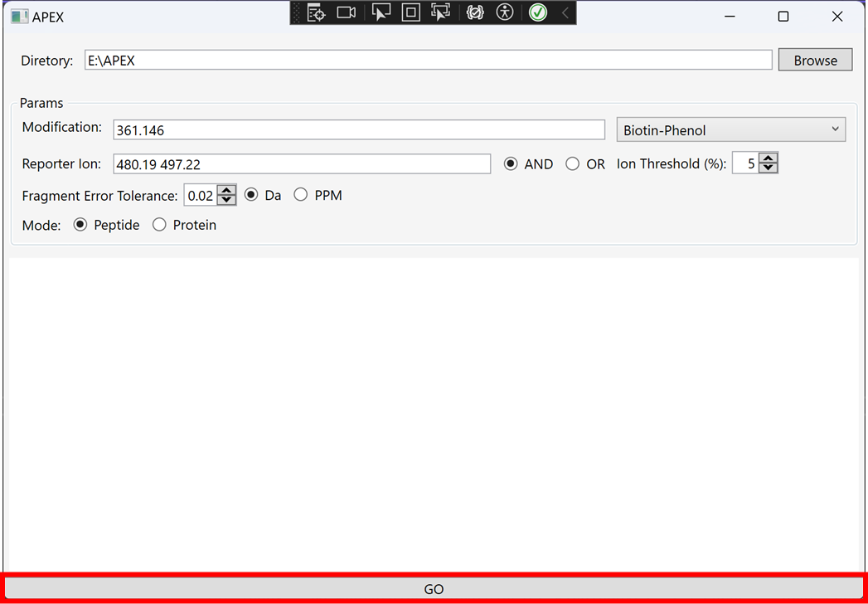Viewport: 868px width, 604px height.
Task: Select the OR reporter ion option
Action: pos(573,164)
